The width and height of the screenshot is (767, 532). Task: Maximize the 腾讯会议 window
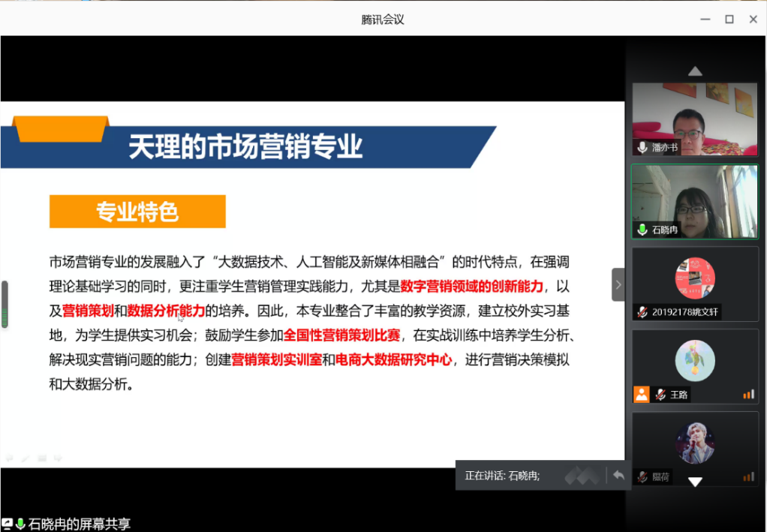coord(729,20)
